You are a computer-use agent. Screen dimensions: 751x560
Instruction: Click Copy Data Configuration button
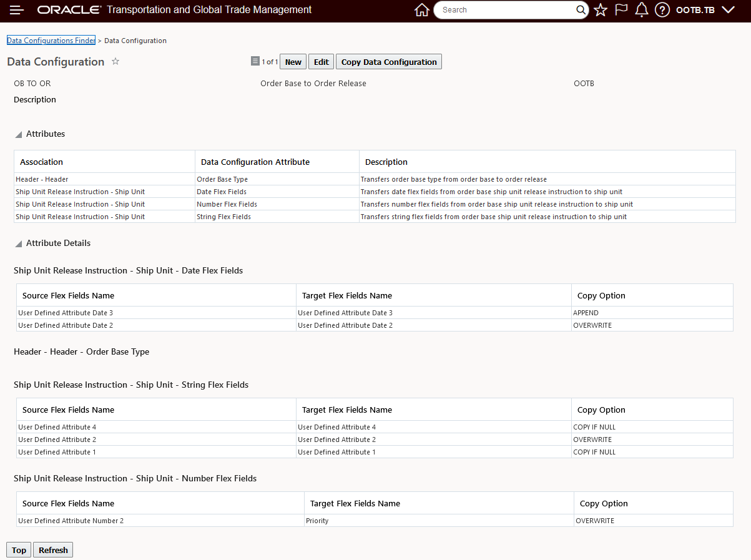388,62
